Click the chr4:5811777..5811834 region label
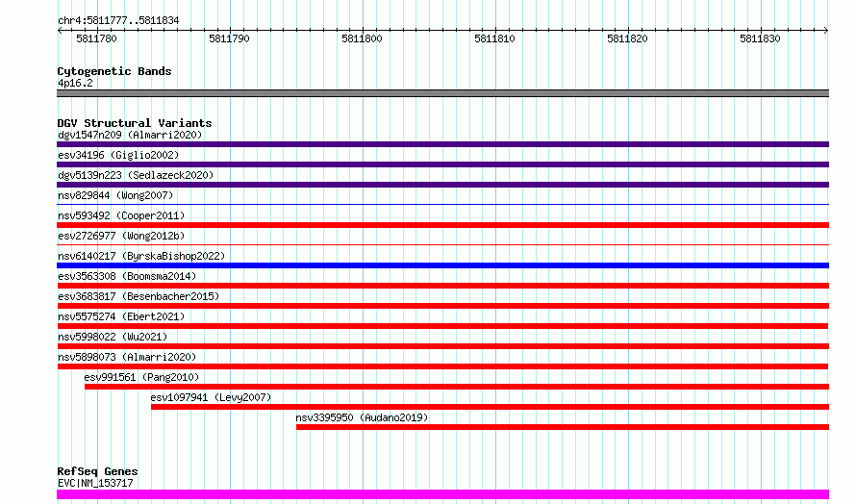 (118, 20)
